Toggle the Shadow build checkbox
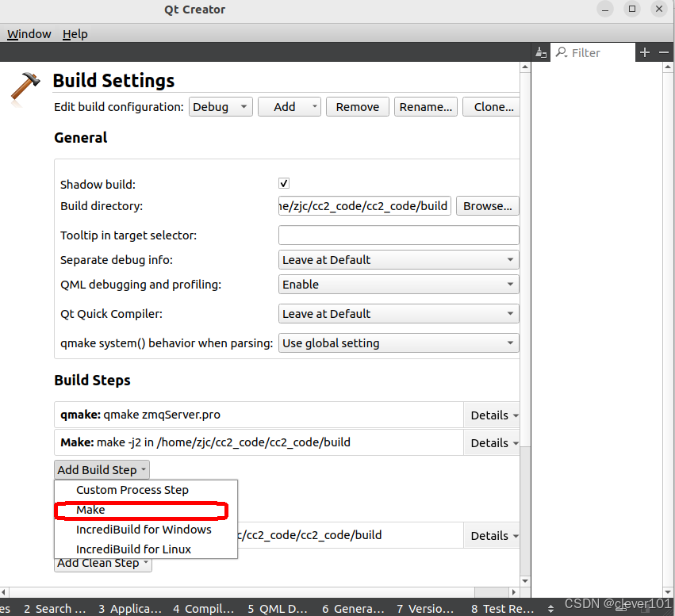This screenshot has height=616, width=675. [x=284, y=183]
